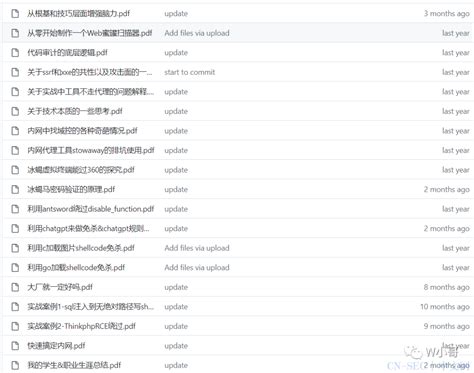Click file icon beside 快速搞定内网.pdf

[x=15, y=346]
